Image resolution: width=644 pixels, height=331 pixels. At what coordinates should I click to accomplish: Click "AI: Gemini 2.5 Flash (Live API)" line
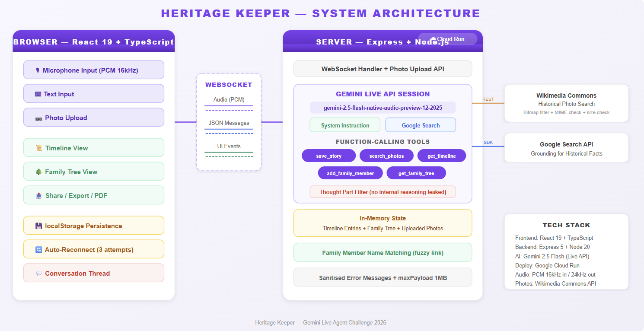pos(552,257)
